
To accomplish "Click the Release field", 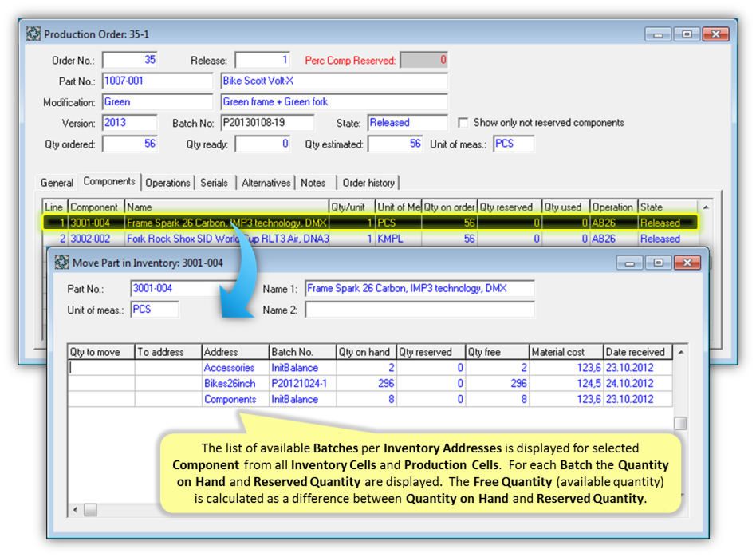I will click(262, 60).
